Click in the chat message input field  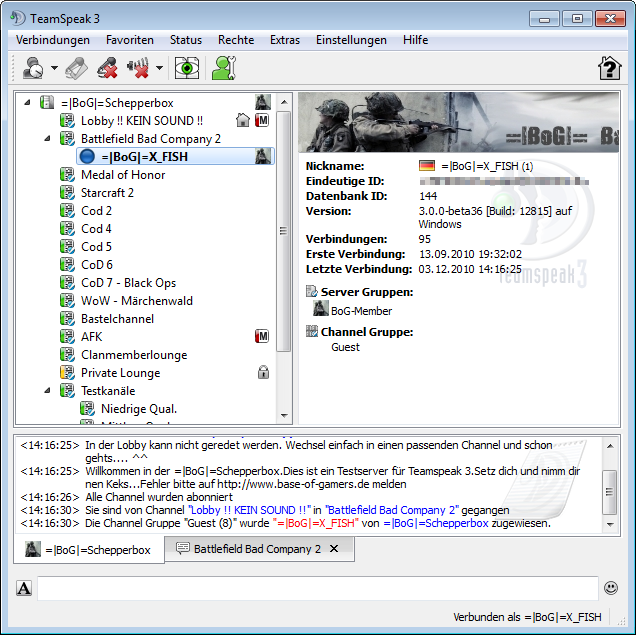coord(317,588)
